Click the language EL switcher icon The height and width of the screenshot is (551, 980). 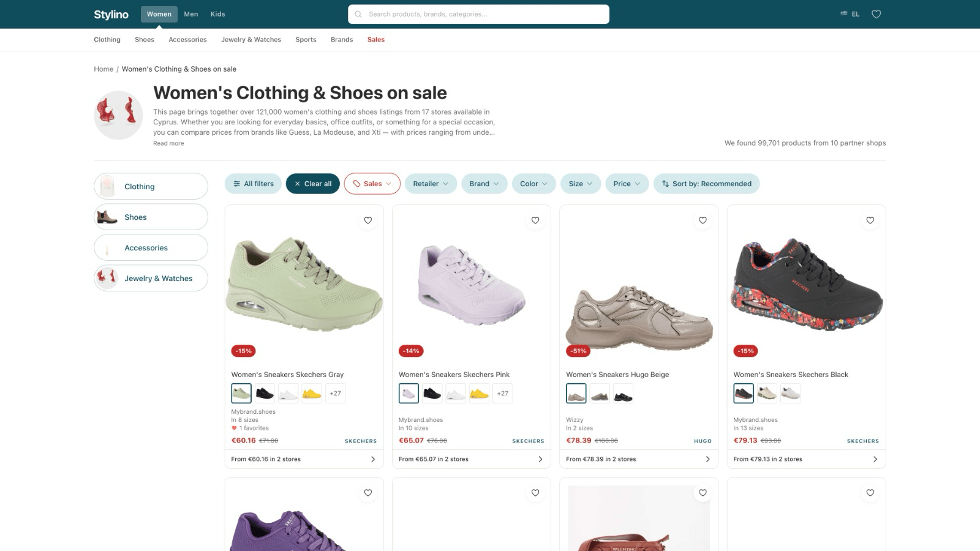click(850, 14)
